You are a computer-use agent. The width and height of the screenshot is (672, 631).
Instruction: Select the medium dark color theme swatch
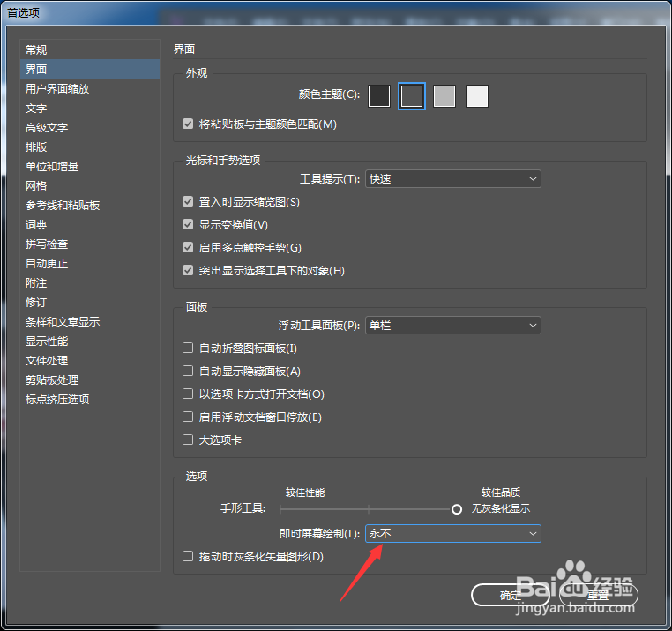(x=412, y=96)
